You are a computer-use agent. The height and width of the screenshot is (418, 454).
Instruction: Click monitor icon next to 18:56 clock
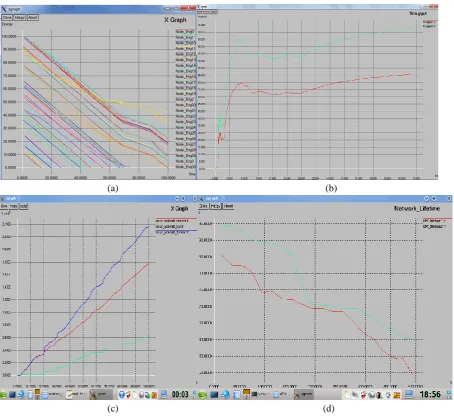click(x=409, y=394)
